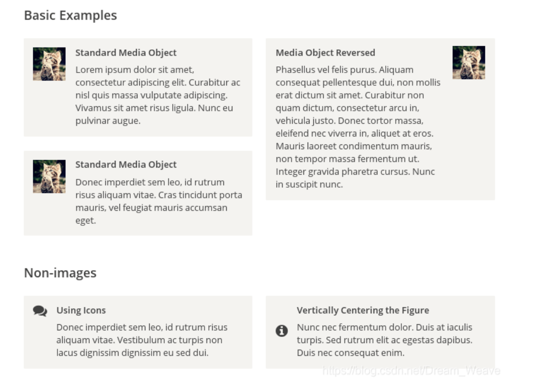Click the Nunc nec fermentum dolor paragraph

tap(384, 340)
